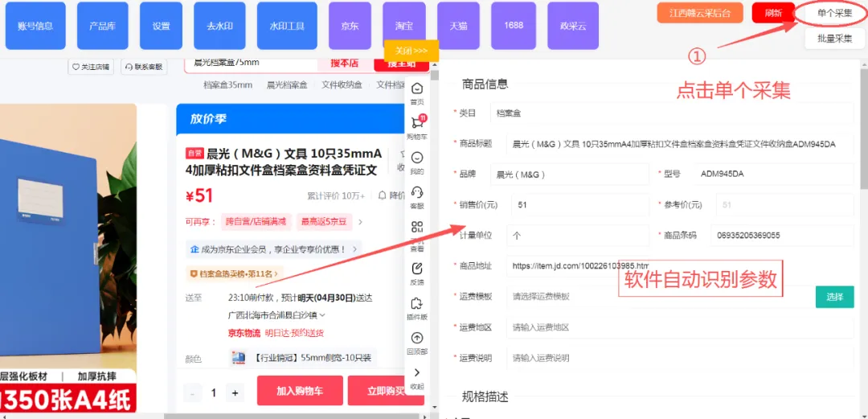
Task: Open 产品库 product library
Action: pyautogui.click(x=102, y=26)
